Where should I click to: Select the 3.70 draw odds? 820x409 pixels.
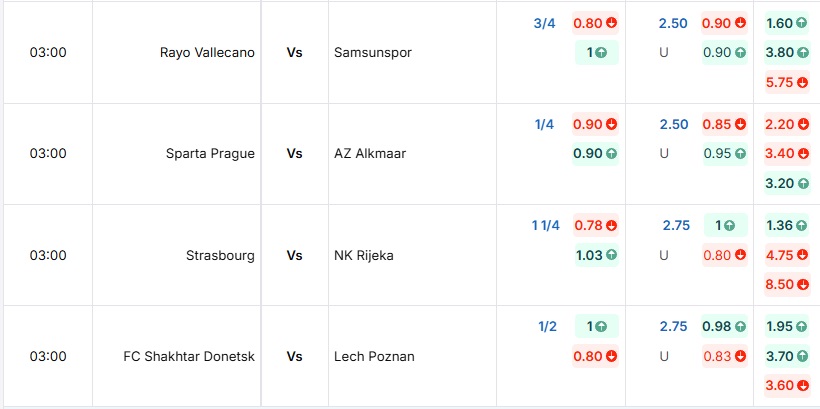pos(779,356)
